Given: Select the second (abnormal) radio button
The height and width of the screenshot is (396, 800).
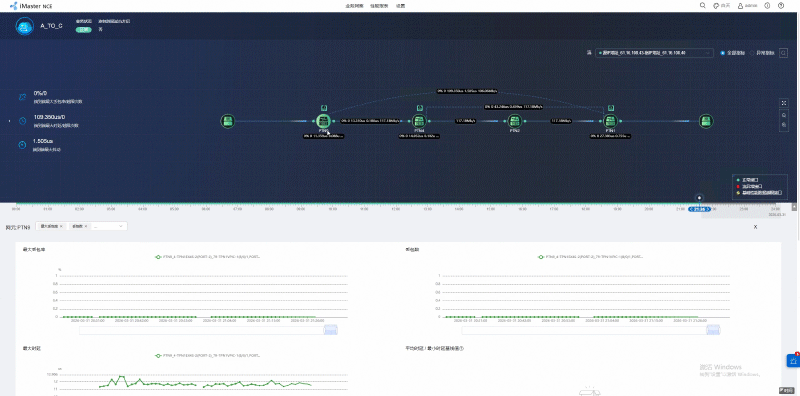Looking at the screenshot, I should click(753, 53).
